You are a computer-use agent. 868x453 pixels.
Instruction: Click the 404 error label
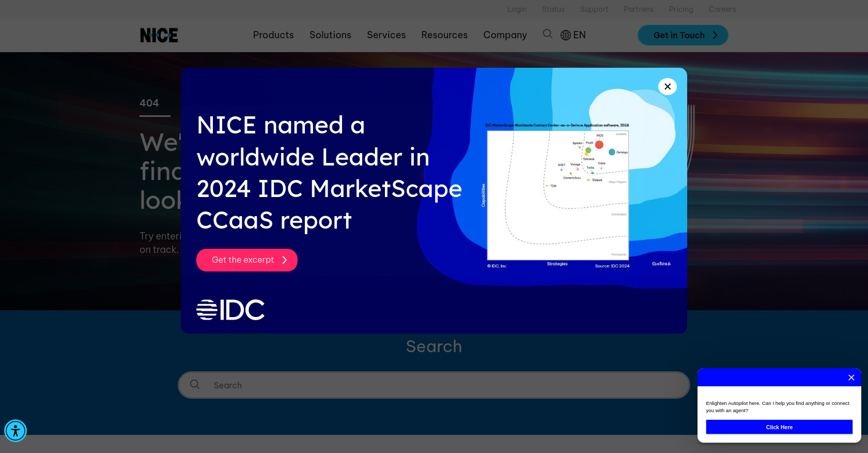coord(149,103)
